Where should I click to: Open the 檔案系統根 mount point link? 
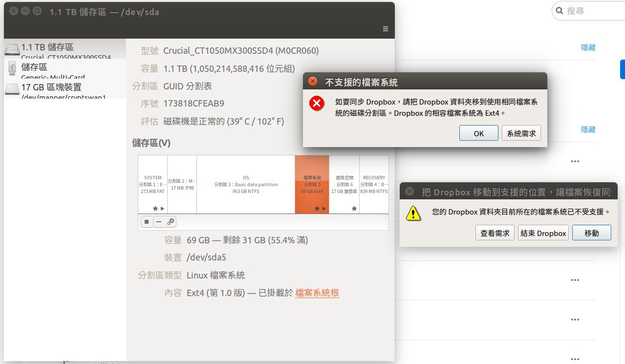[x=317, y=293]
